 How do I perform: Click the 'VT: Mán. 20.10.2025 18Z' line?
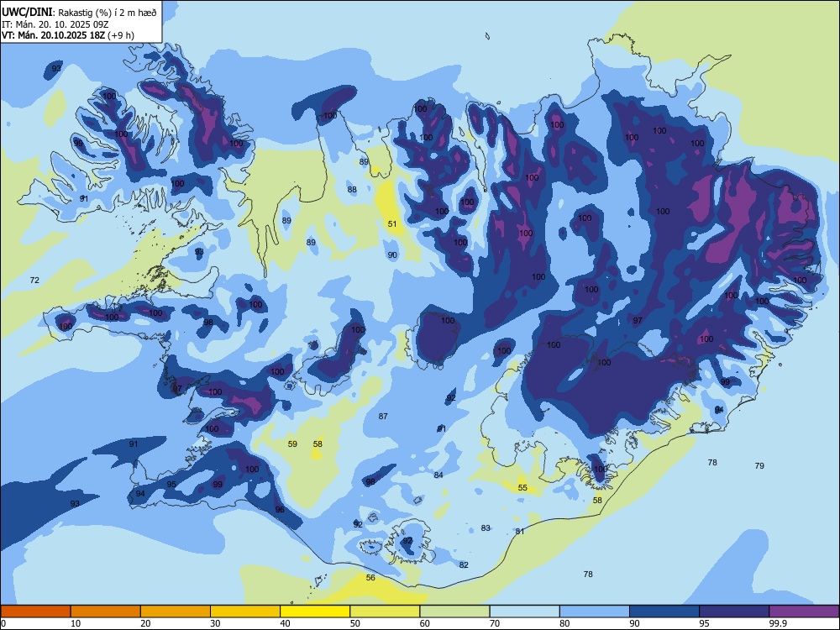[x=54, y=35]
